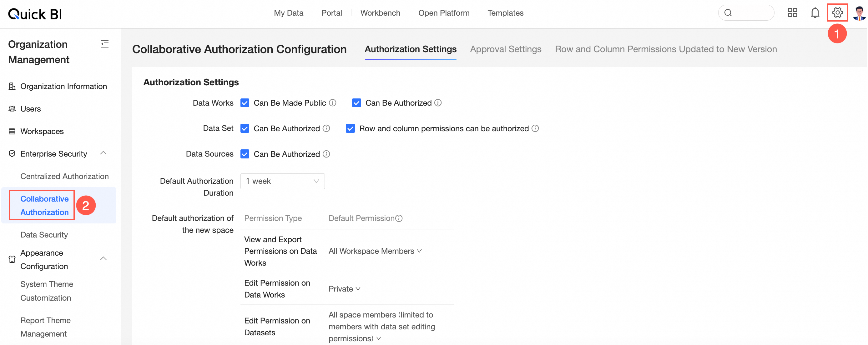
Task: Click info icon next to Default Permission
Action: tap(399, 218)
